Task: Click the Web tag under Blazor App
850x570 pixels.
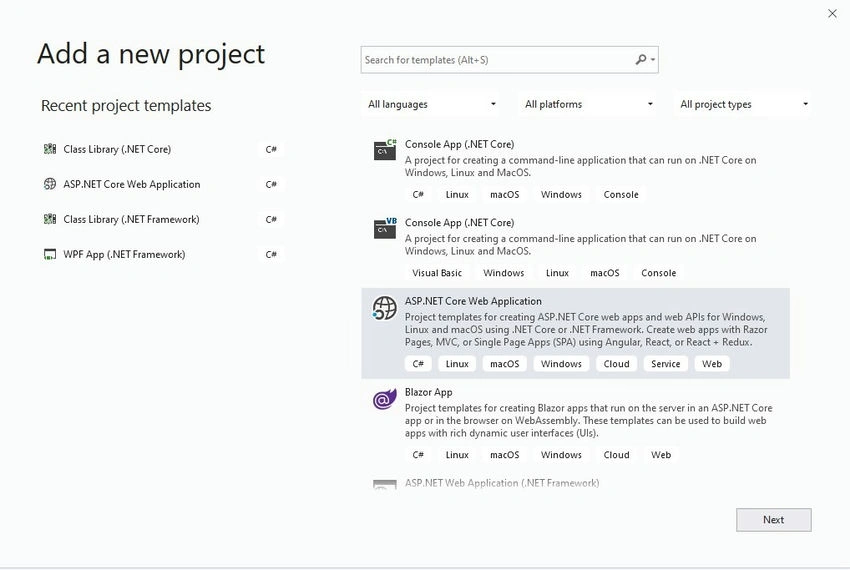Action: click(x=661, y=455)
